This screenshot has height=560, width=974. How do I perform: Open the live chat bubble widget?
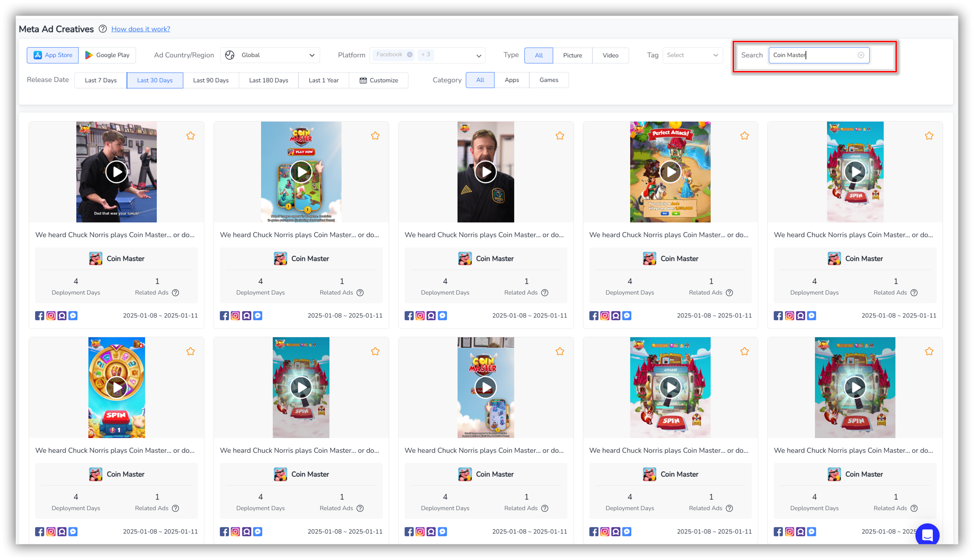[928, 535]
